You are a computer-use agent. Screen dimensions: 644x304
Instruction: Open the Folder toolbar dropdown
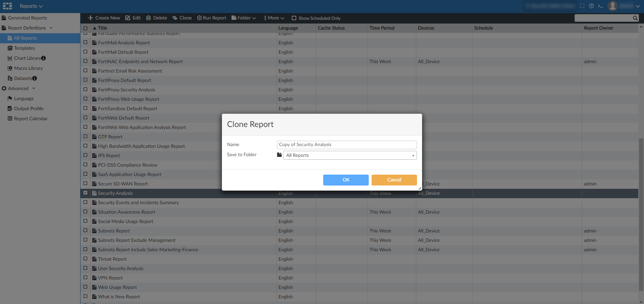tap(244, 18)
